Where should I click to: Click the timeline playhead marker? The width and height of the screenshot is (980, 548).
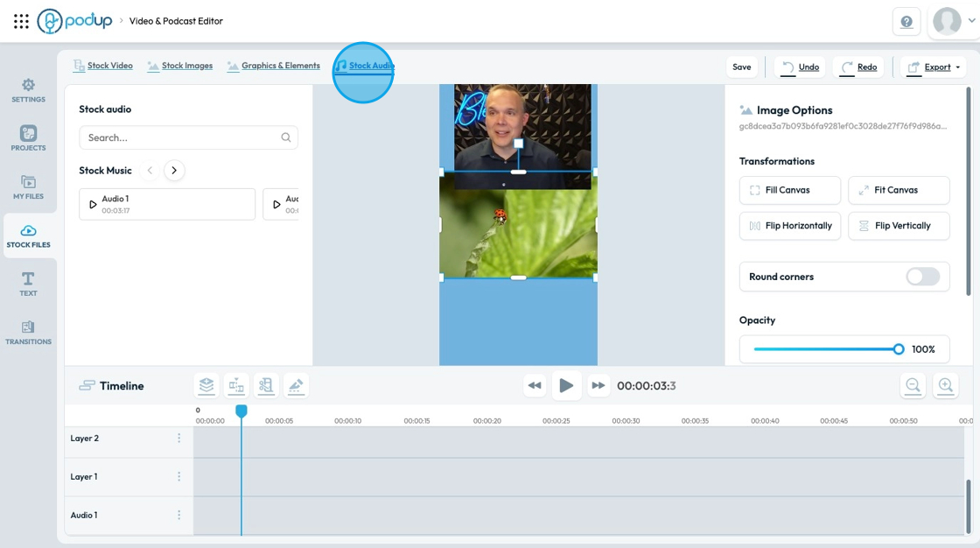click(x=241, y=411)
